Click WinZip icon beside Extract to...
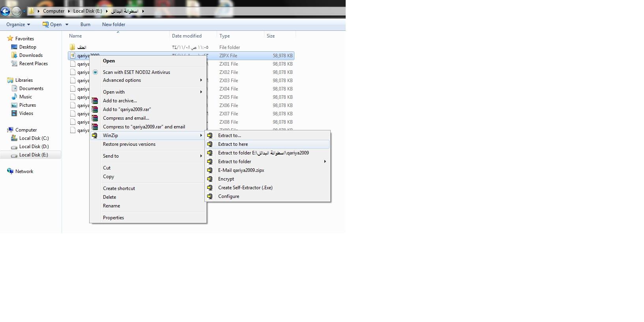Image resolution: width=644 pixels, height=322 pixels. pos(210,136)
